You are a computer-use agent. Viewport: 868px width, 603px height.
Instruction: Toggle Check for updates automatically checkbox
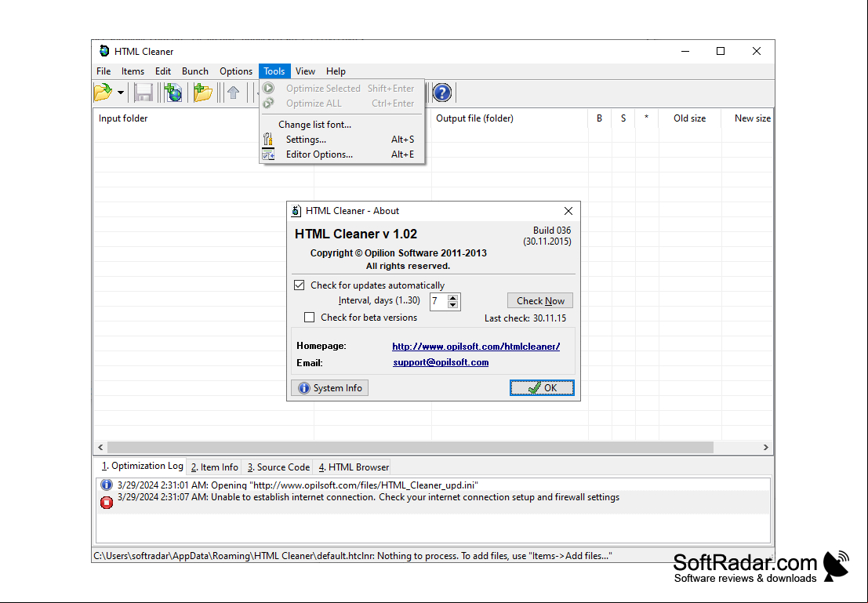[x=300, y=285]
